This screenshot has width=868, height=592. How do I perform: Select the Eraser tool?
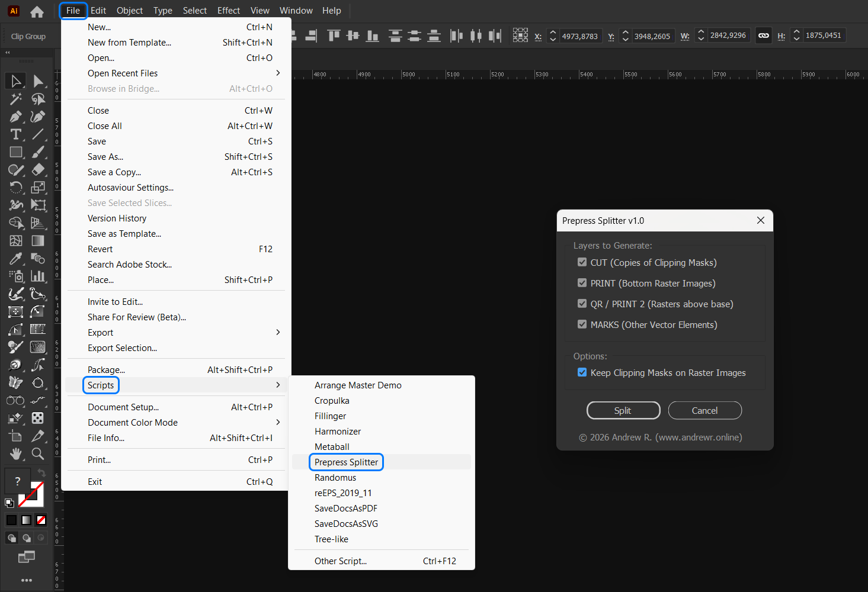38,170
